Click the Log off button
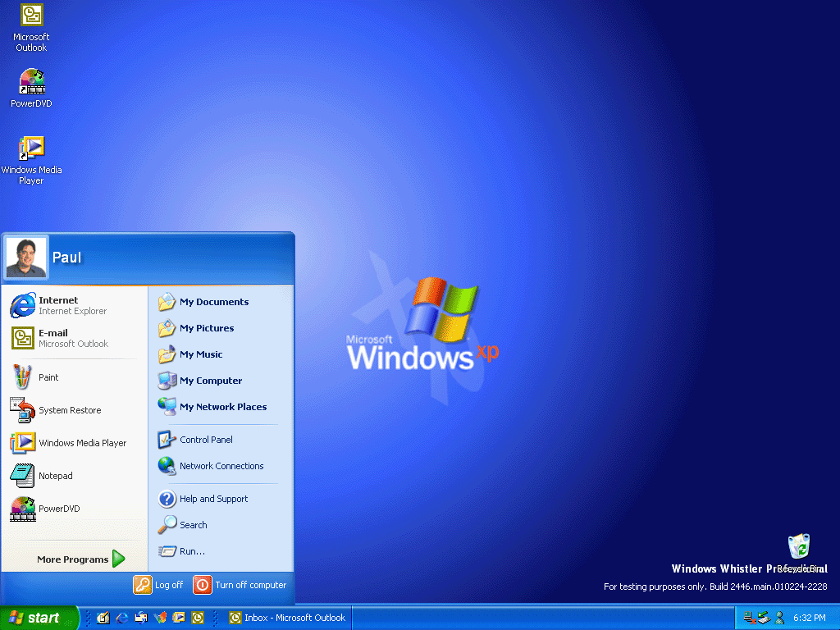The height and width of the screenshot is (630, 840). pos(158,585)
